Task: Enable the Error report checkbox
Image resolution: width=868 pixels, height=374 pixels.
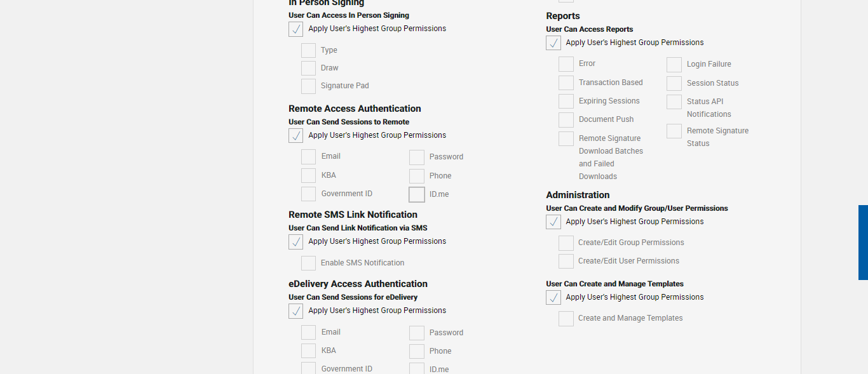Action: [566, 64]
